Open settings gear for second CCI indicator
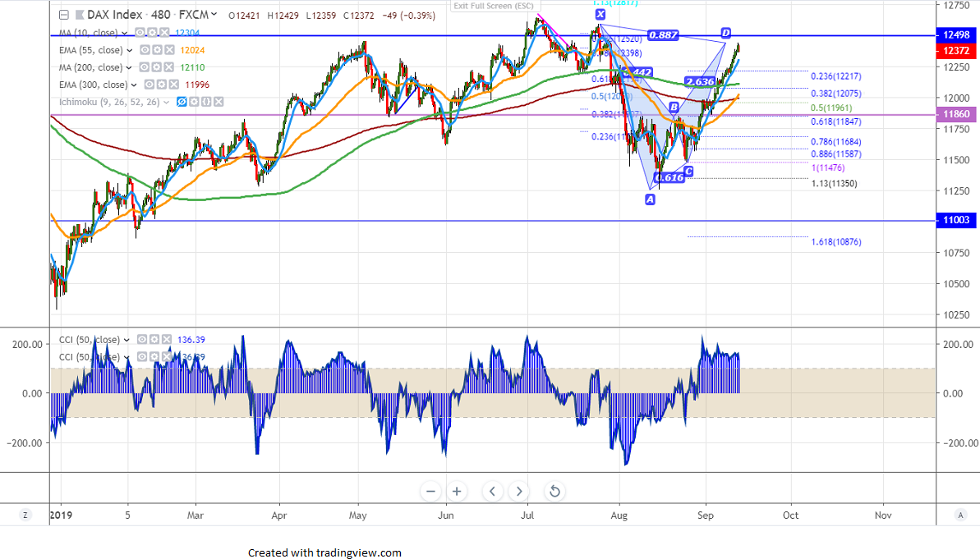This screenshot has height=559, width=980. (x=154, y=356)
